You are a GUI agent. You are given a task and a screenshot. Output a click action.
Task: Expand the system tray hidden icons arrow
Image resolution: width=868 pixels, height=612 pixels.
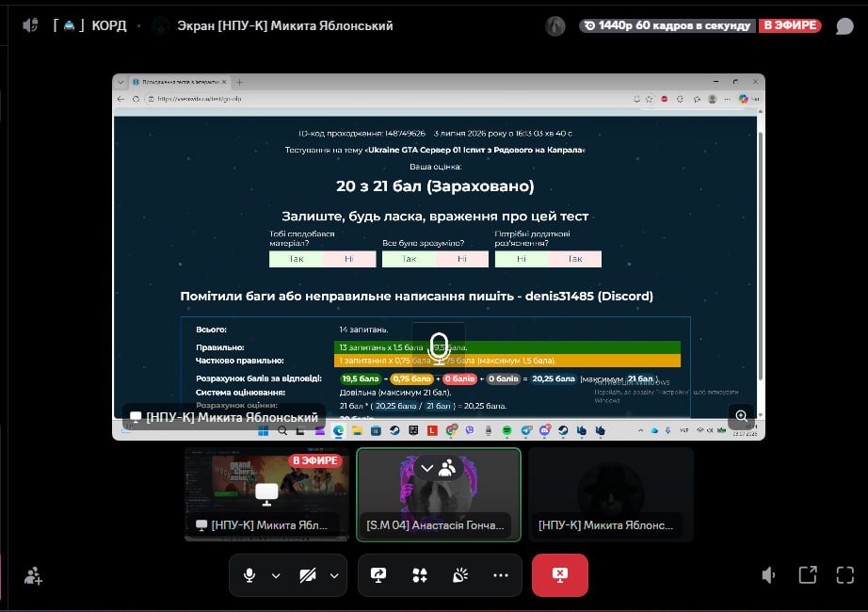640,431
